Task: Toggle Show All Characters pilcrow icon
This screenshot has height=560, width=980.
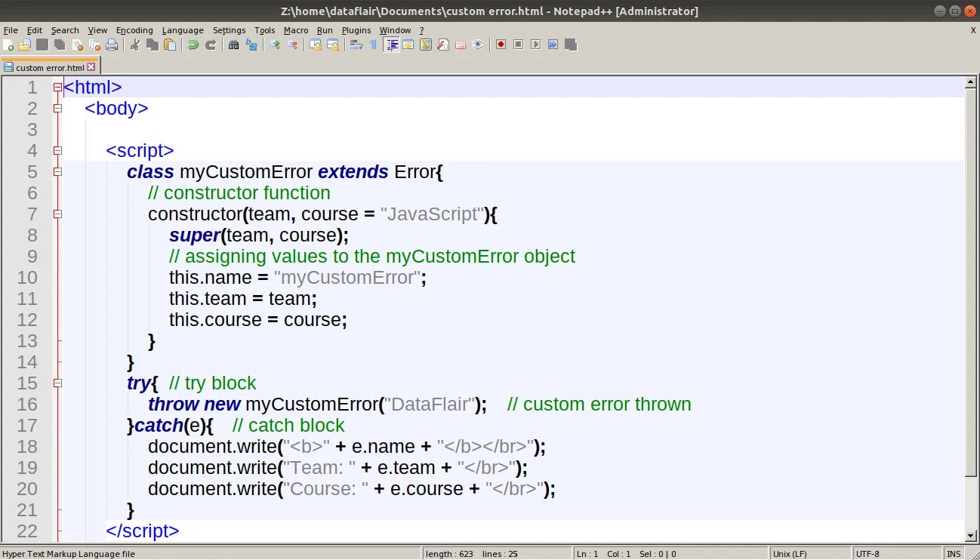Action: (373, 45)
